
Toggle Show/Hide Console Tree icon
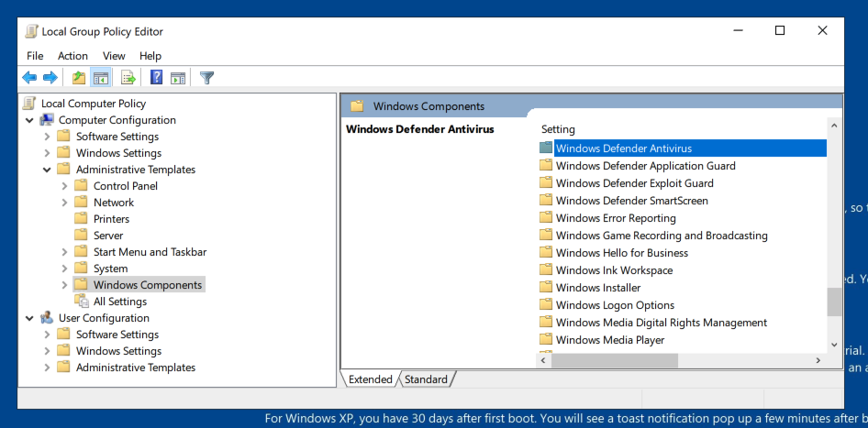(x=101, y=77)
